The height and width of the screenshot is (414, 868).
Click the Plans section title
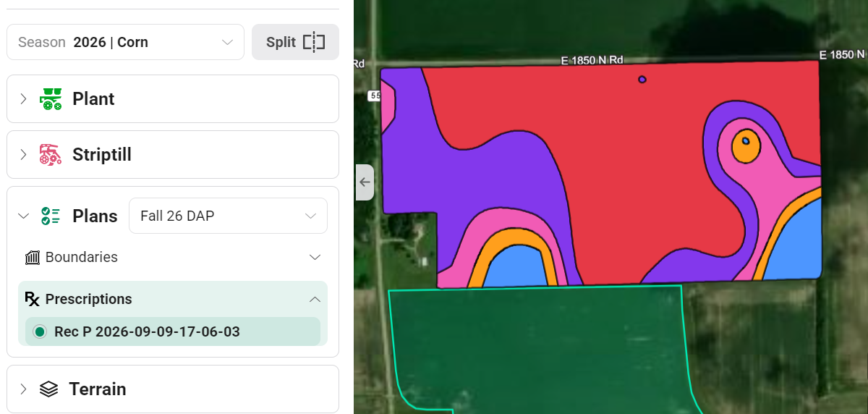(95, 216)
